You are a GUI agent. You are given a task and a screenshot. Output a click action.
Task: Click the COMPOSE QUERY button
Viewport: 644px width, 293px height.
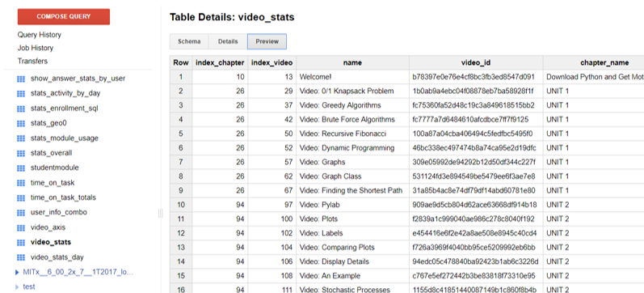[64, 17]
